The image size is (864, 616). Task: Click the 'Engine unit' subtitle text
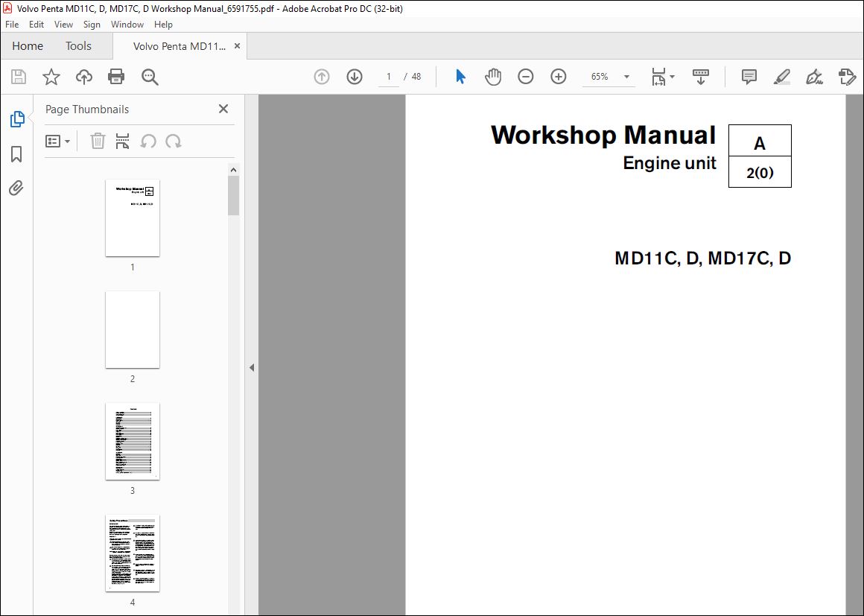coord(670,163)
